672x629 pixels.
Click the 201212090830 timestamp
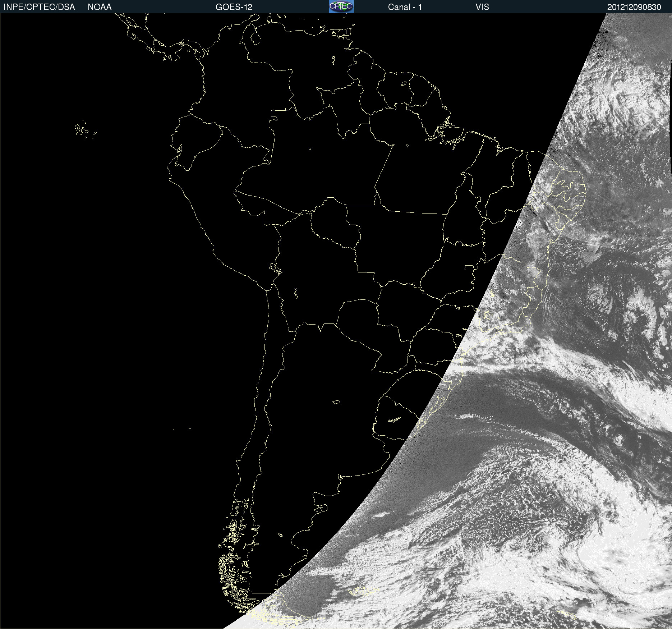point(634,7)
